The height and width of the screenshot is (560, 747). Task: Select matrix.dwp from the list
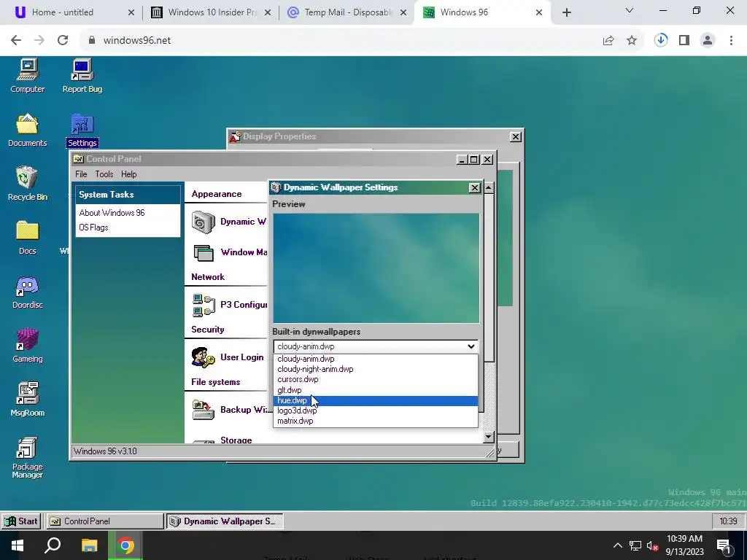pos(376,421)
